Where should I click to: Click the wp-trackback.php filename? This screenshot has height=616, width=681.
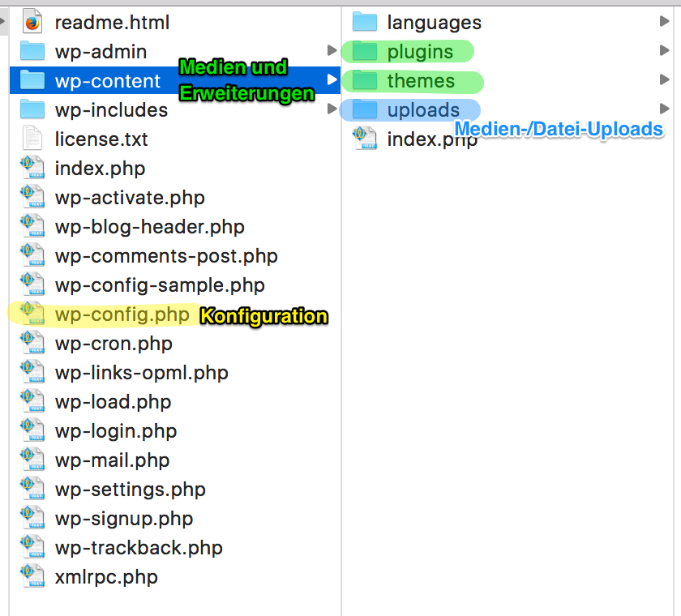[138, 547]
